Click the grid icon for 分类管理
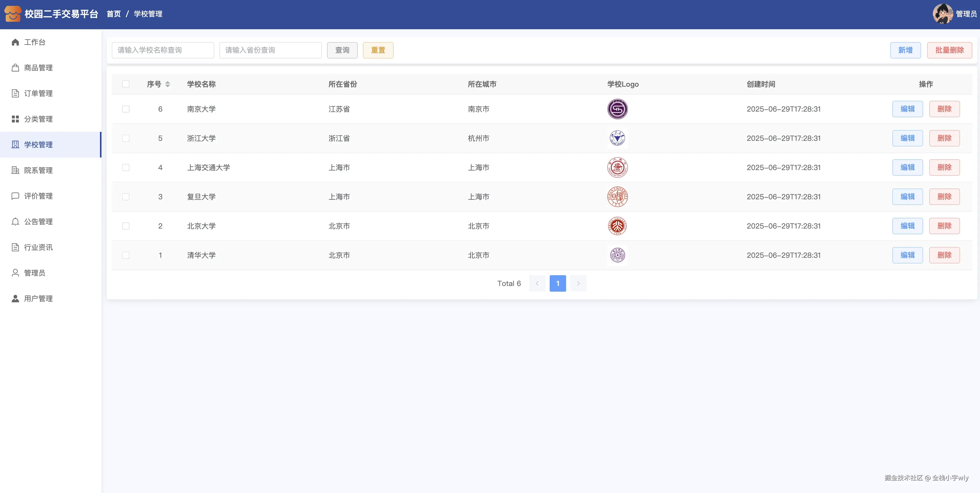980x493 pixels. tap(15, 119)
